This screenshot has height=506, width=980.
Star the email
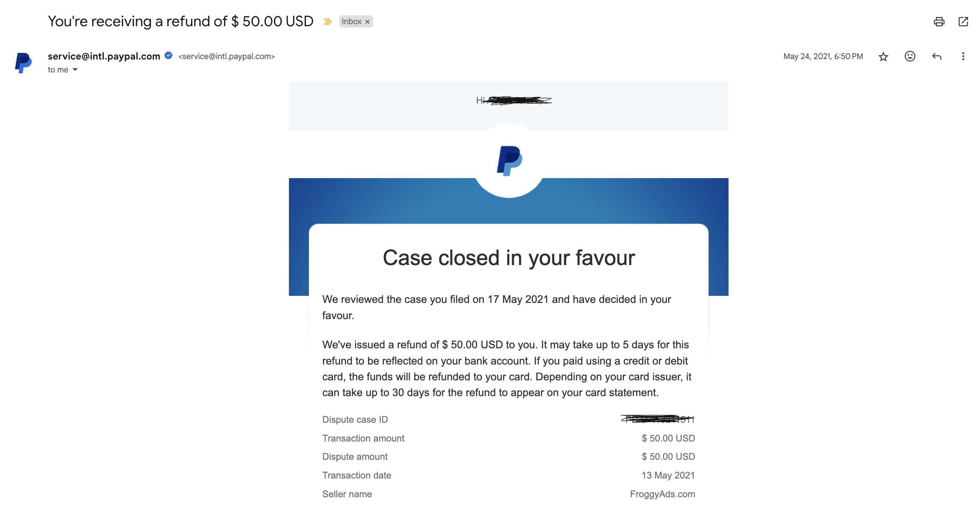883,56
